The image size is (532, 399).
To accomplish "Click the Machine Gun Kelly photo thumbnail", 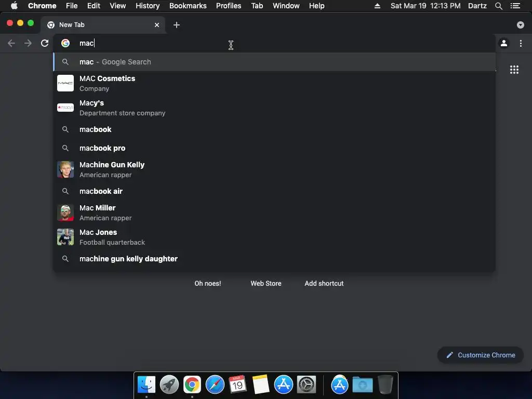I will coord(65,169).
